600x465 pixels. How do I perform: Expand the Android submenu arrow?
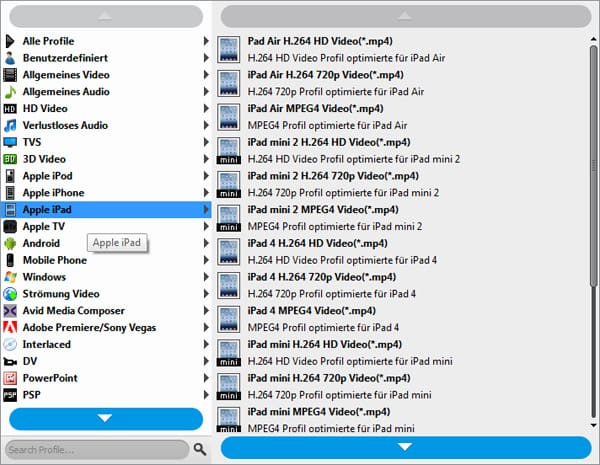point(206,243)
